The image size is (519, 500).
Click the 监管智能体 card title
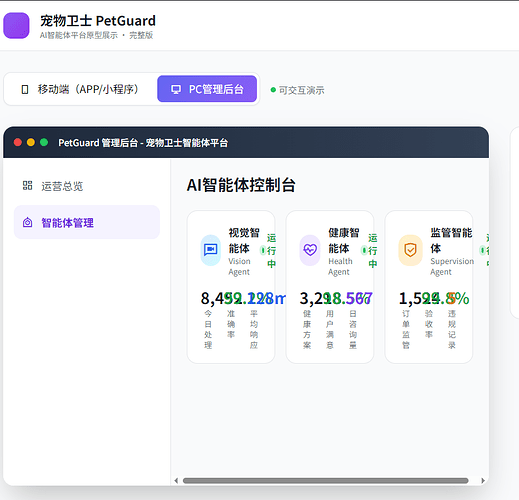tap(451, 240)
